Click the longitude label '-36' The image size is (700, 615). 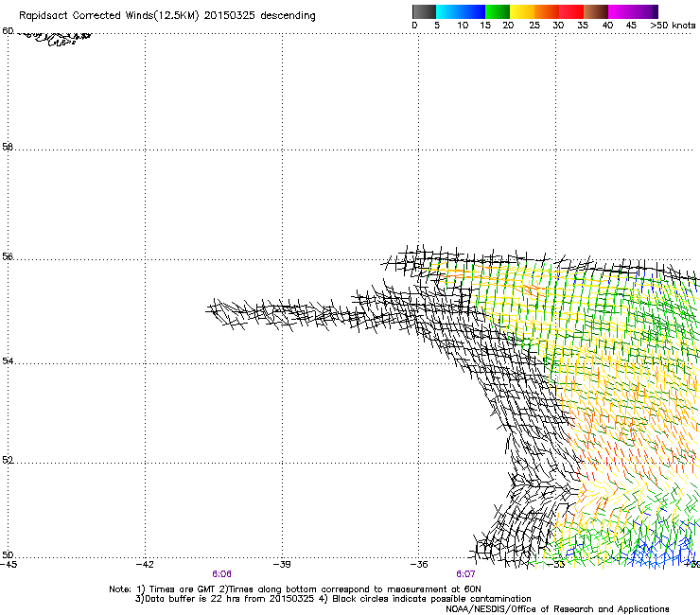419,565
